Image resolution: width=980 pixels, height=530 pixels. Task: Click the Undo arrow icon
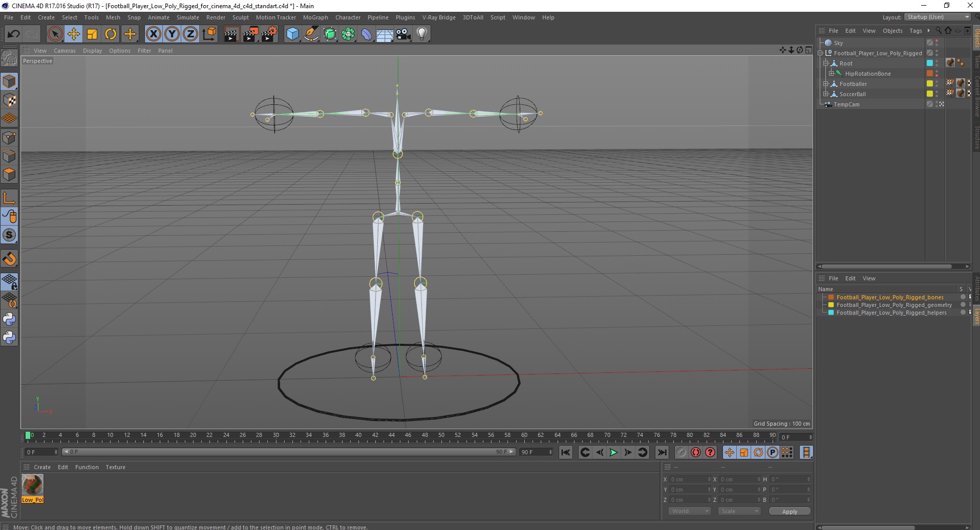[x=13, y=34]
